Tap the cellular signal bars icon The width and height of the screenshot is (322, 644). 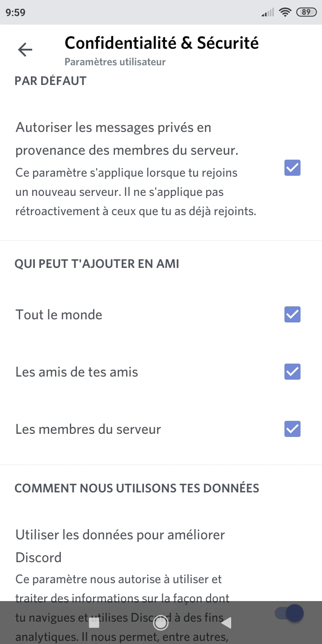pyautogui.click(x=267, y=13)
